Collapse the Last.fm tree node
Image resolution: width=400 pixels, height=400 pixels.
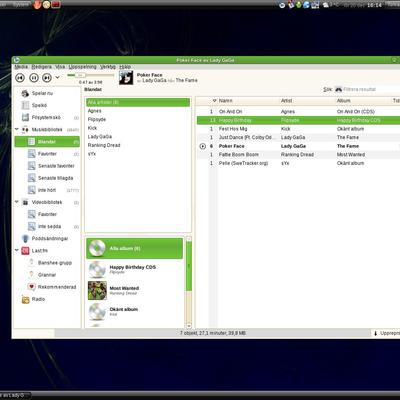pyautogui.click(x=17, y=250)
